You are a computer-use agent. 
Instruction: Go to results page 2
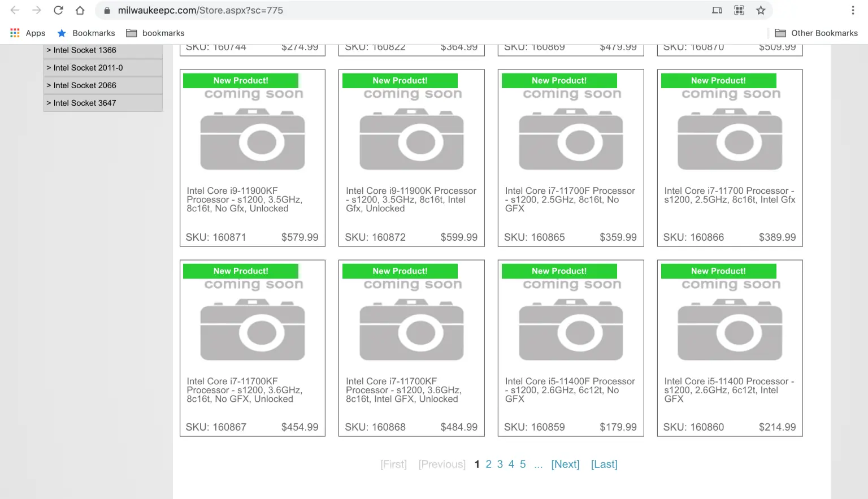tap(489, 464)
